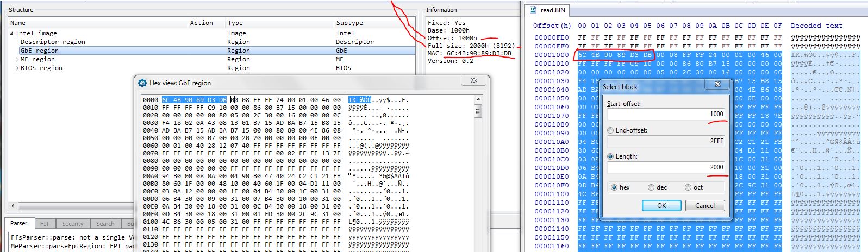Click offset 00000FE0 row label in hex editor
The height and width of the screenshot is (252, 868).
tap(552, 37)
